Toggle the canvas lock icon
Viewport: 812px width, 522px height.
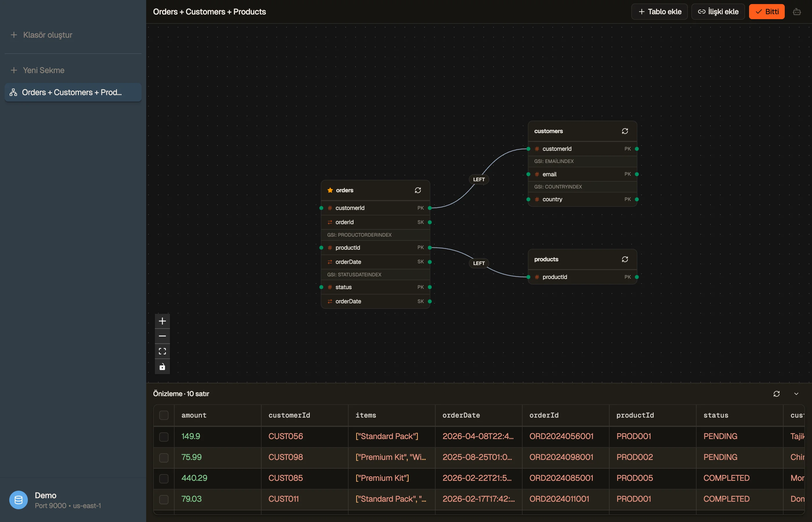(162, 367)
